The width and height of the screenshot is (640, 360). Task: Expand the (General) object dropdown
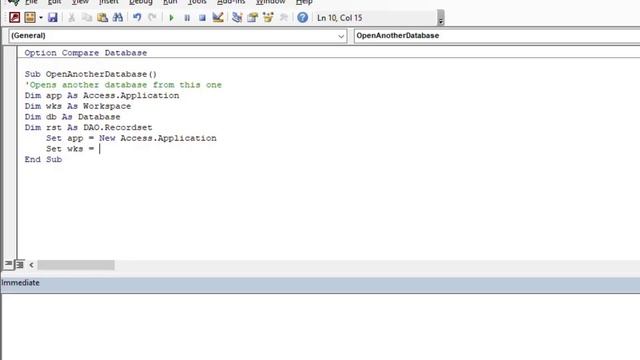(x=341, y=36)
